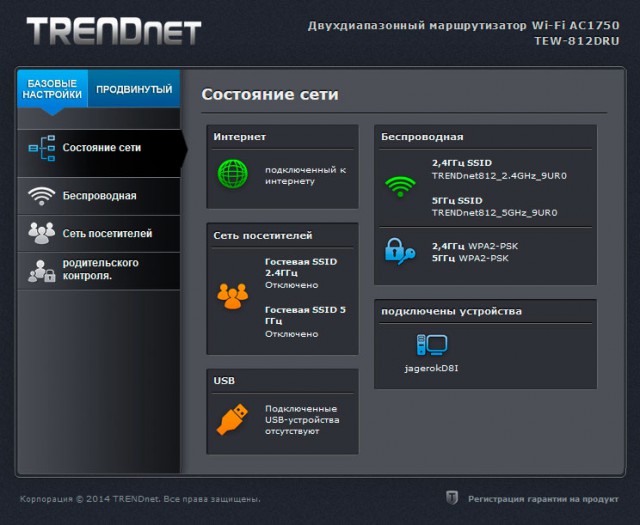Screen dimensions: 640x525
Task: Click the подключенный к интернету status text
Action: pos(305,176)
